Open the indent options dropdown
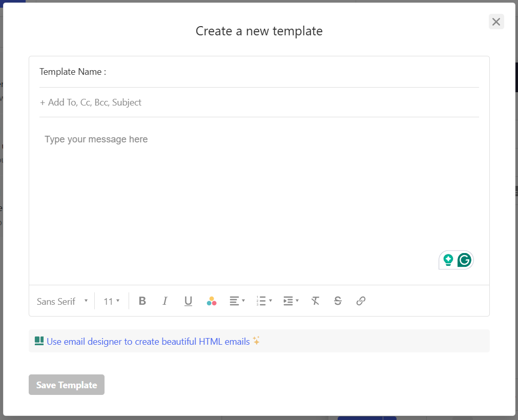The height and width of the screenshot is (420, 518). [x=291, y=301]
